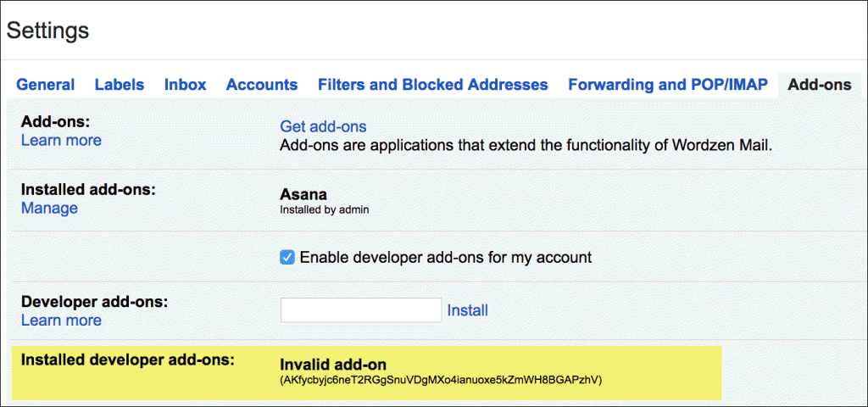868x407 pixels.
Task: Focus the developer add-on ID input field
Action: 360,310
